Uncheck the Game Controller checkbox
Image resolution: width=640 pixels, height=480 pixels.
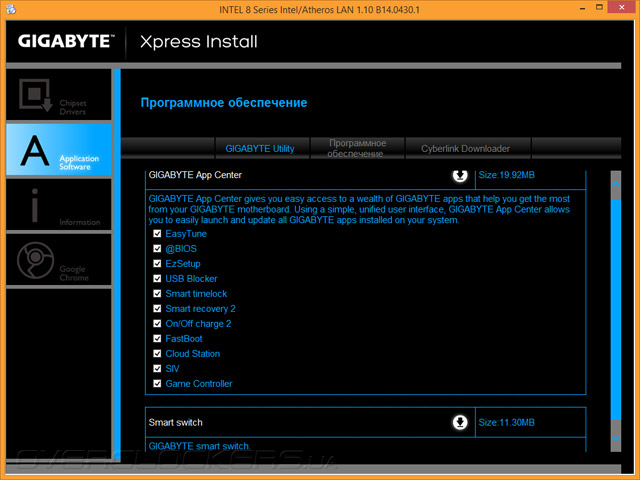tap(157, 384)
